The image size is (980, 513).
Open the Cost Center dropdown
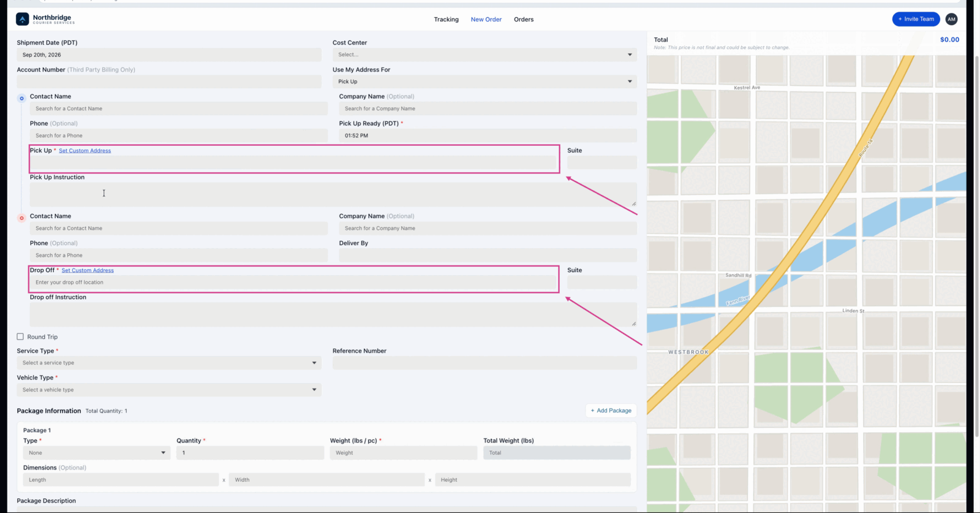484,55
